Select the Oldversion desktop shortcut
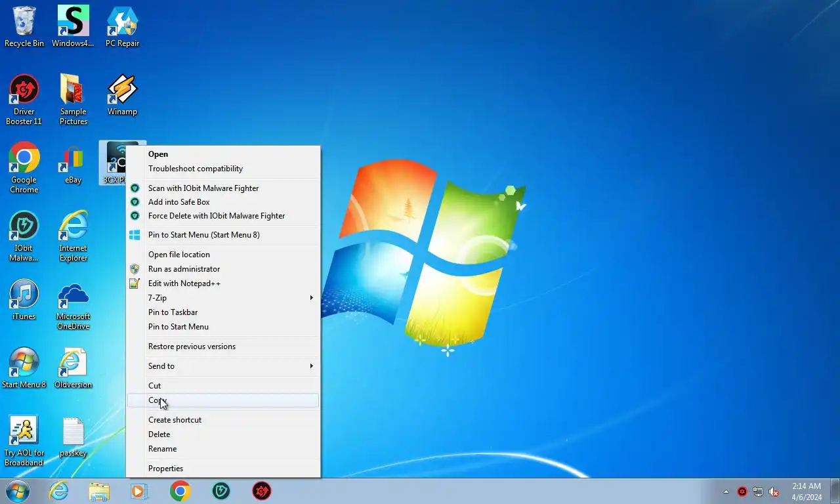This screenshot has height=504, width=840. pos(73,368)
